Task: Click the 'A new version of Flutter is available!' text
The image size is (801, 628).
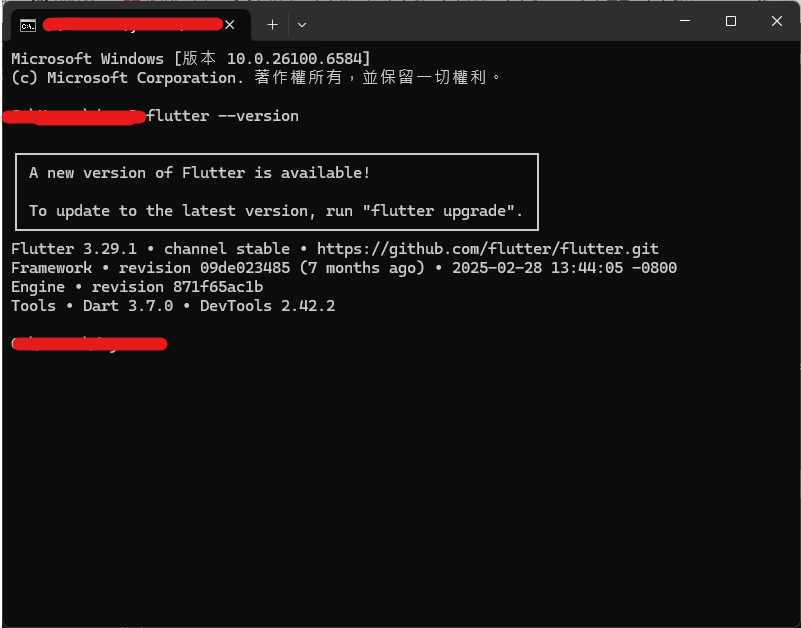Action: point(199,173)
